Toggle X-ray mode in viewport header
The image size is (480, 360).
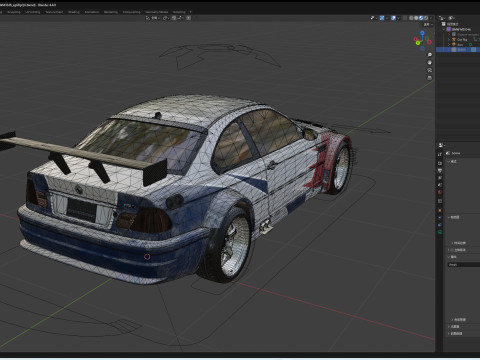point(405,18)
